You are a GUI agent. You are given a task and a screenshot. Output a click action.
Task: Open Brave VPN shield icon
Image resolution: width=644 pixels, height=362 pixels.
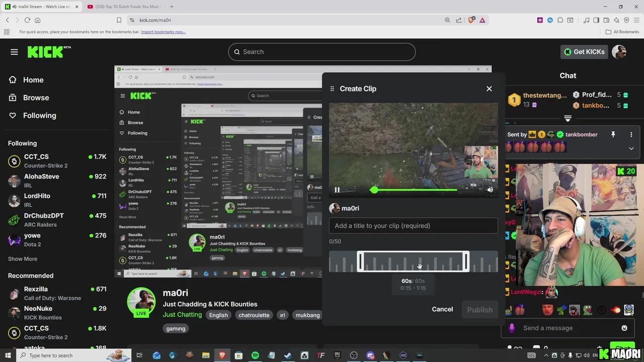click(x=626, y=20)
